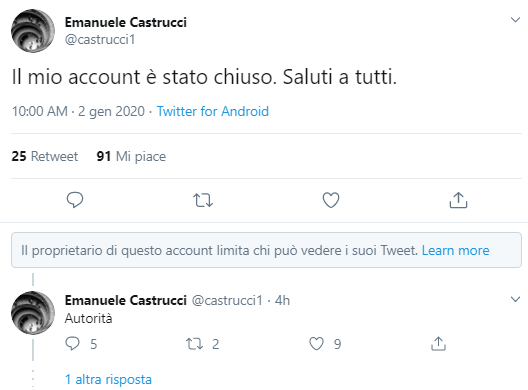
Task: Open the 4h timestamp of the reply
Action: pos(282,300)
